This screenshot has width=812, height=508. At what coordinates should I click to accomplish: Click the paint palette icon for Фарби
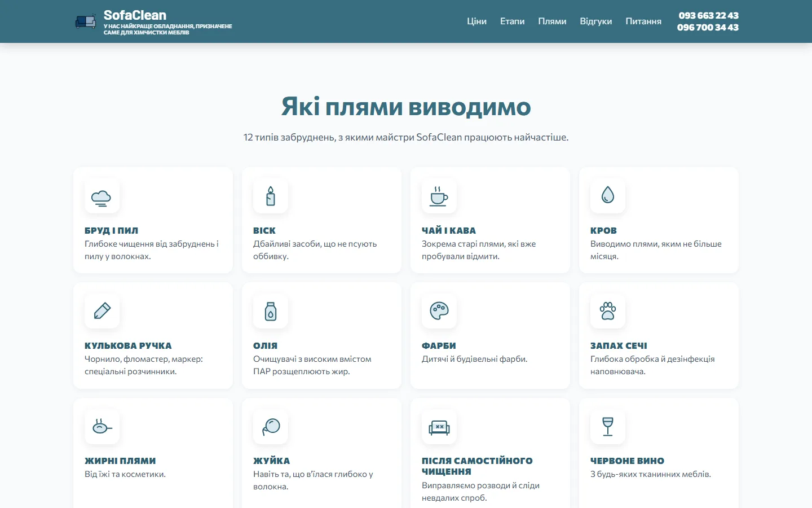pyautogui.click(x=439, y=310)
